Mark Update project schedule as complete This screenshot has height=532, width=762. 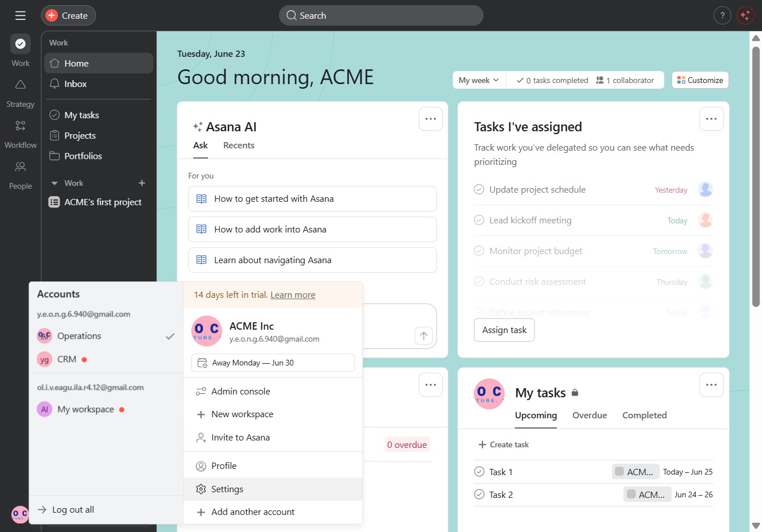[x=479, y=189]
